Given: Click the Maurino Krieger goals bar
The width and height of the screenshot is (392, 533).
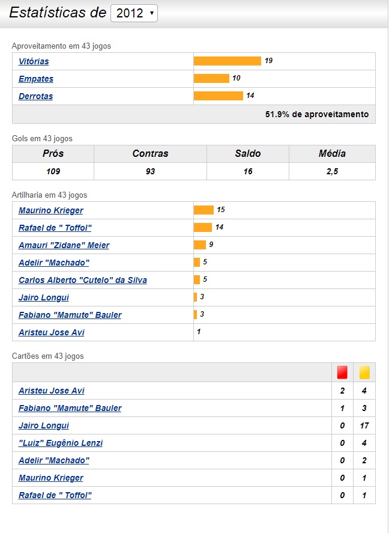Looking at the screenshot, I should pyautogui.click(x=204, y=210).
